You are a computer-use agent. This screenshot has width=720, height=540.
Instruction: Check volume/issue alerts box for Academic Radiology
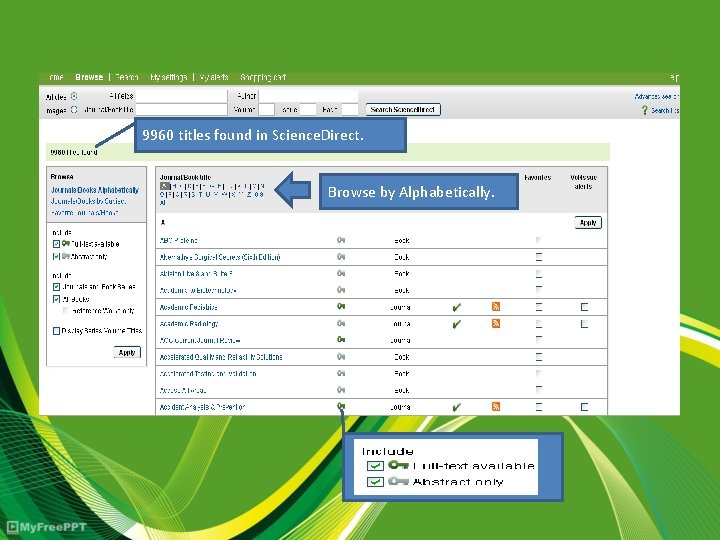click(584, 324)
